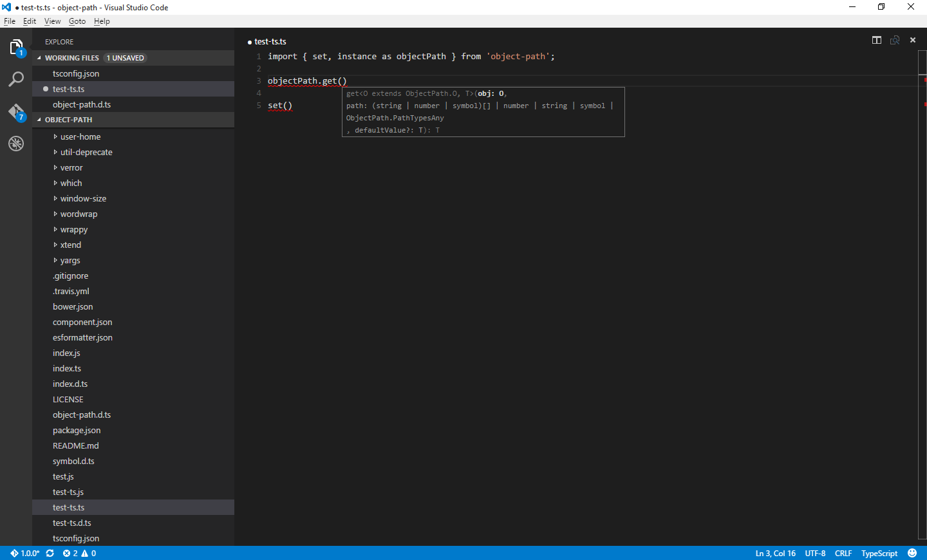Open the File menu
This screenshot has height=560, width=927.
[10, 21]
